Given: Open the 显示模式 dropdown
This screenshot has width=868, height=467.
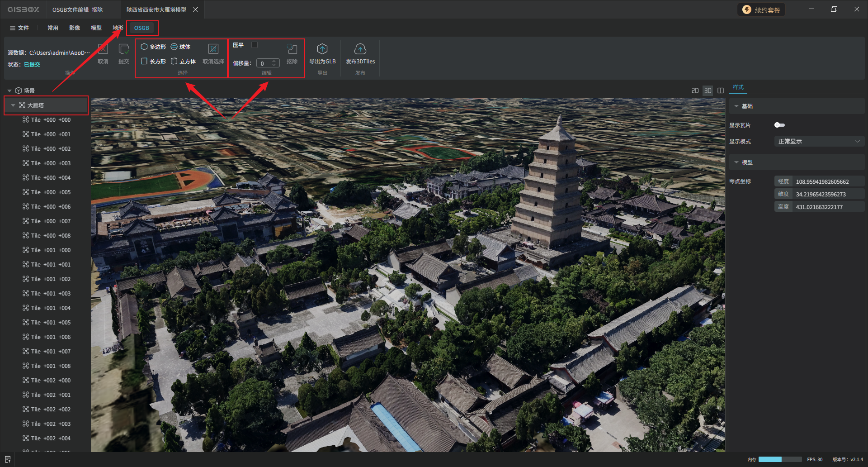Looking at the screenshot, I should [x=819, y=142].
